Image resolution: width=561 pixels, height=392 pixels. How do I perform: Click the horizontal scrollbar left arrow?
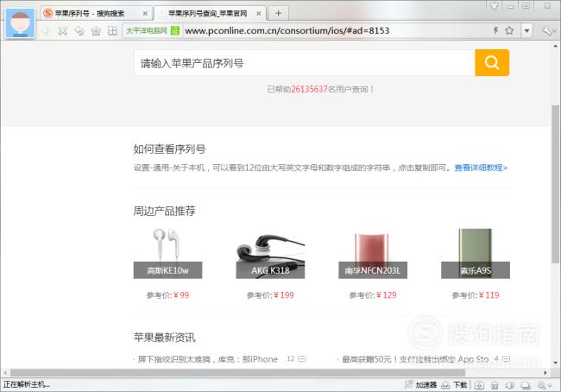pos(5,373)
